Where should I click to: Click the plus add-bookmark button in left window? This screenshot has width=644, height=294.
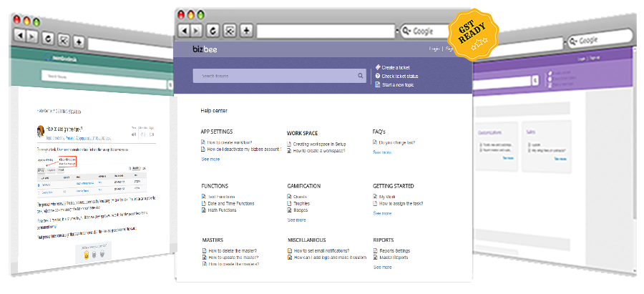coord(79,41)
